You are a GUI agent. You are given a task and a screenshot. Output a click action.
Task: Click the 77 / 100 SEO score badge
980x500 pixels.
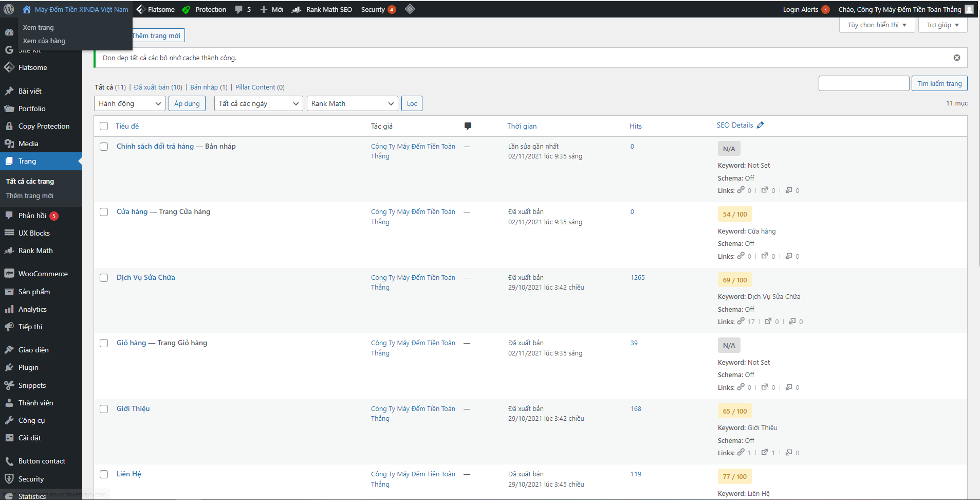pyautogui.click(x=735, y=476)
